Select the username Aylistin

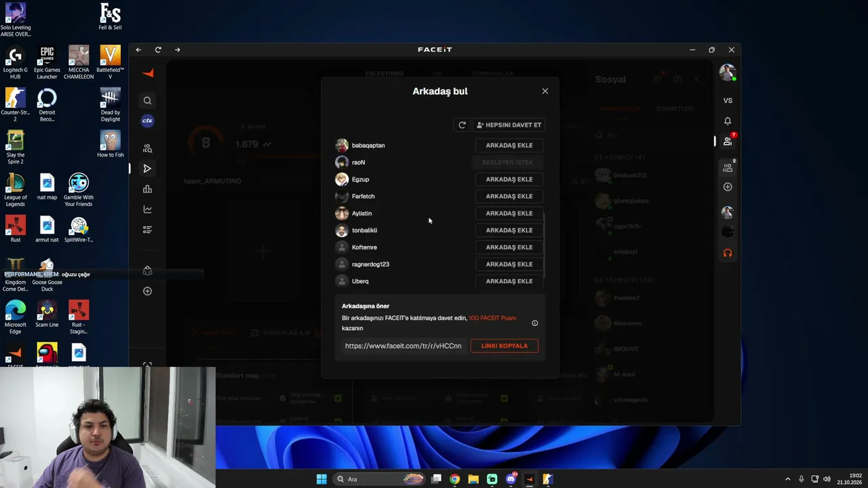pyautogui.click(x=361, y=213)
